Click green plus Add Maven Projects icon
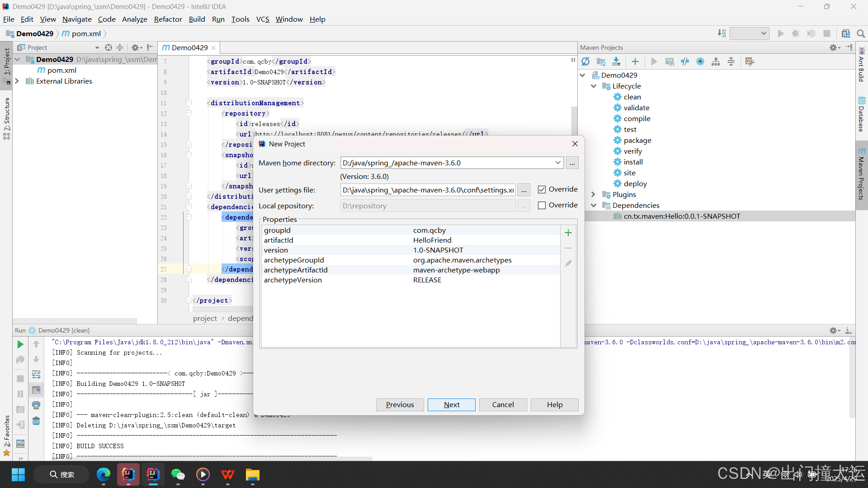This screenshot has height=488, width=868. click(635, 61)
